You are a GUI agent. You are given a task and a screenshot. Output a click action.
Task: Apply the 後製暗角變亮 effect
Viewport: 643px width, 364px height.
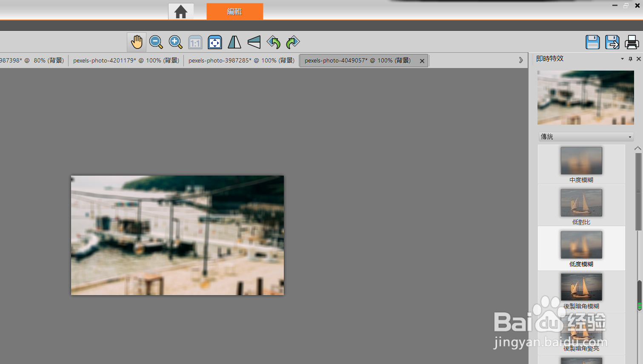tap(581, 333)
